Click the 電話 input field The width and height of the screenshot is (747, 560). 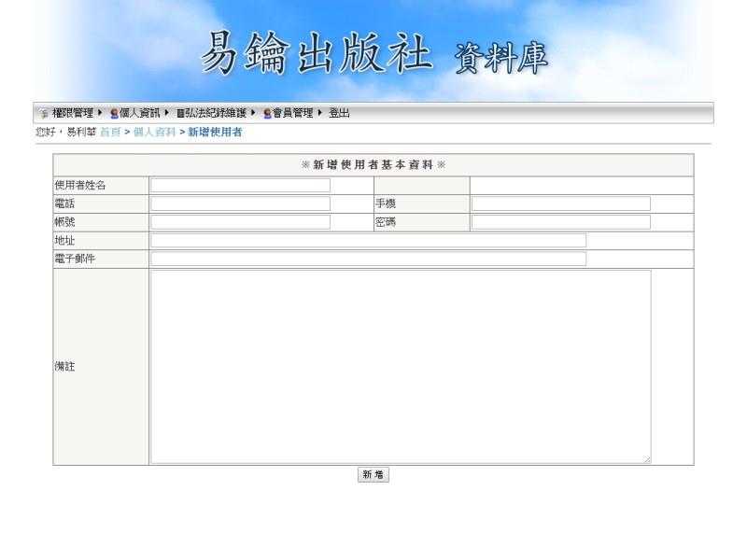239,203
